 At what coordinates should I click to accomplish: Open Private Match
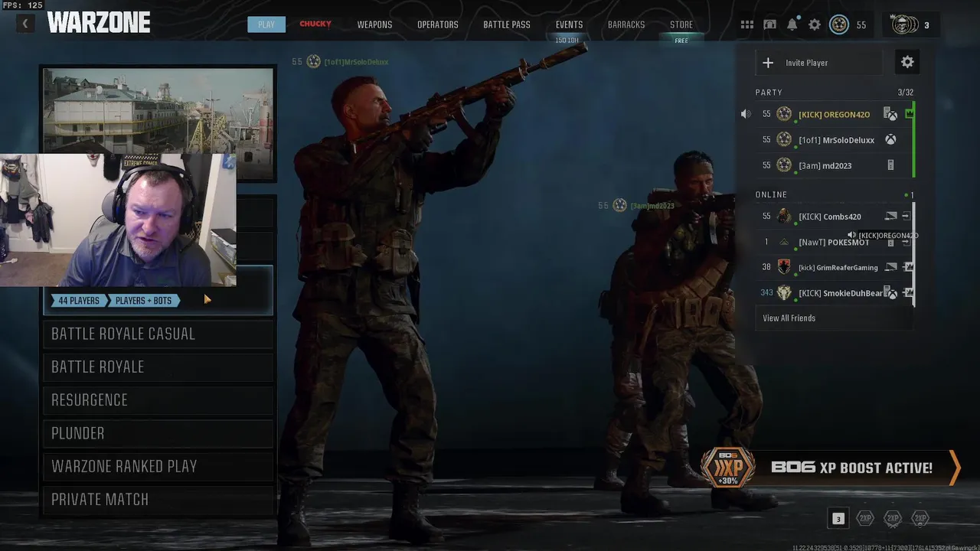pyautogui.click(x=158, y=499)
